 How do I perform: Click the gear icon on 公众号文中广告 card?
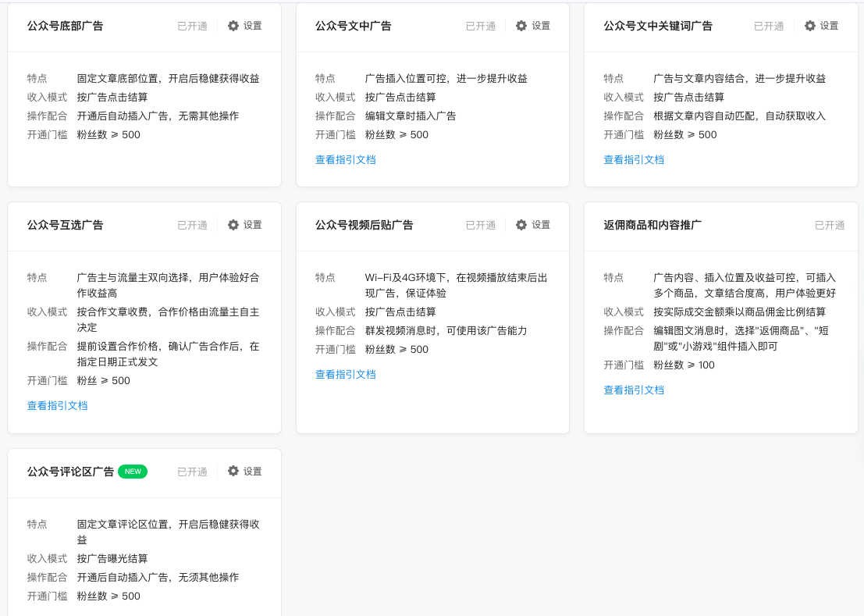point(521,26)
